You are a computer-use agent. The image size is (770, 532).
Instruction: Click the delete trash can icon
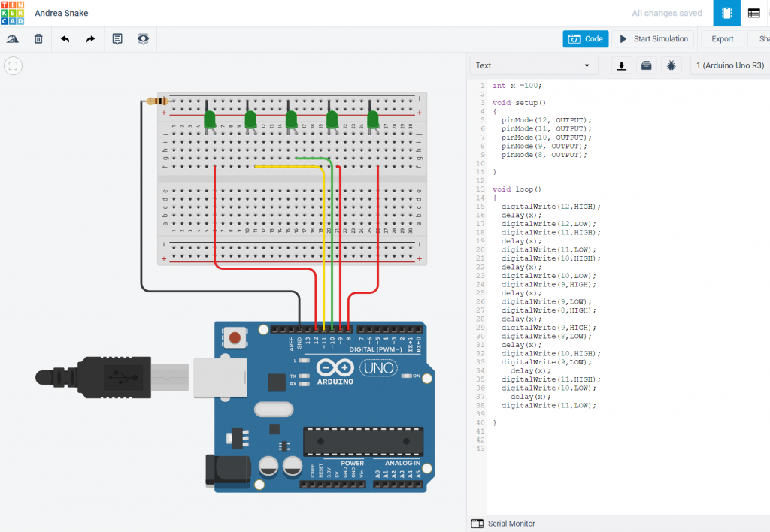(38, 39)
